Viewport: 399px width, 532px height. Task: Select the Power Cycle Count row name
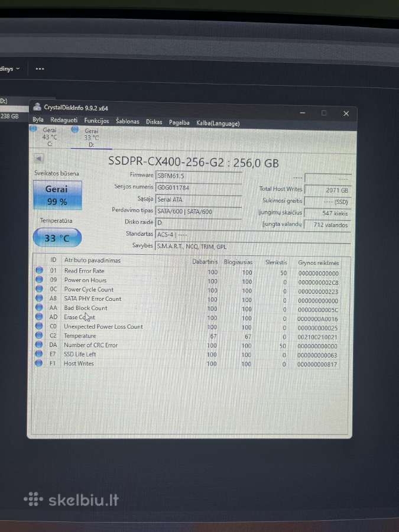[x=89, y=290]
